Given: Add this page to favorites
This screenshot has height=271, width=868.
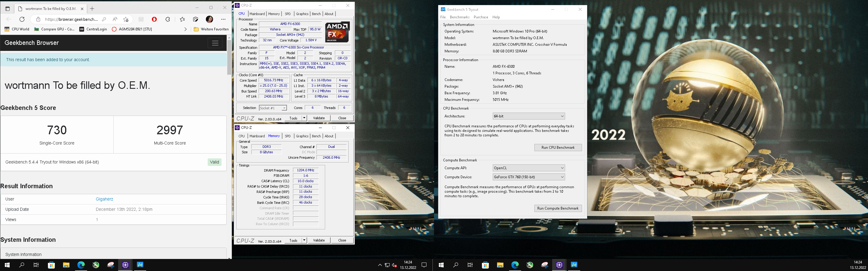Looking at the screenshot, I should pyautogui.click(x=126, y=19).
